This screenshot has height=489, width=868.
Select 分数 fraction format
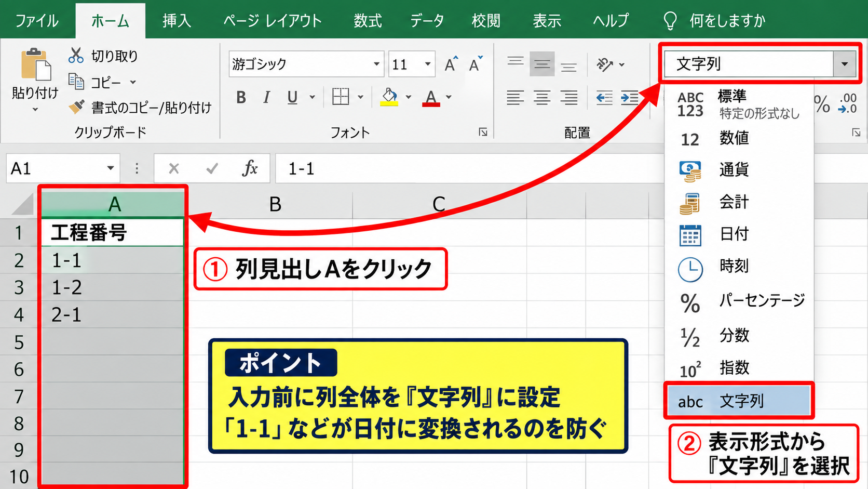click(x=739, y=336)
